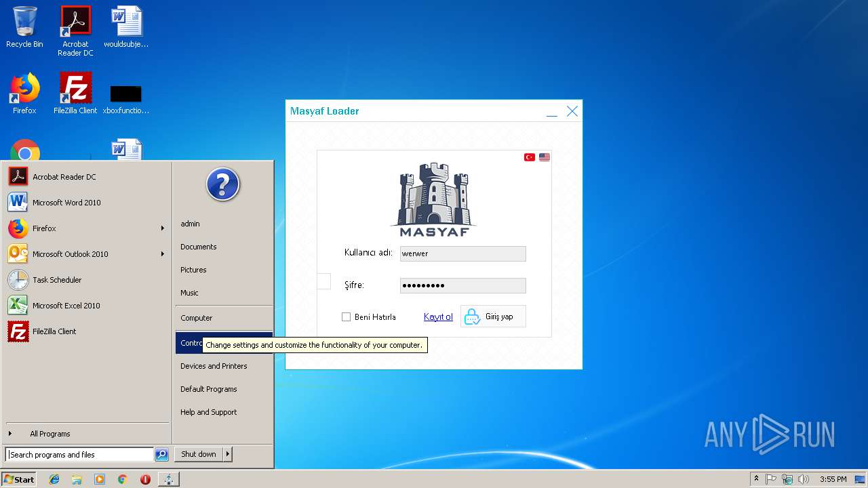Open Default Programs
Viewport: 868px width, 488px height.
tap(224, 389)
